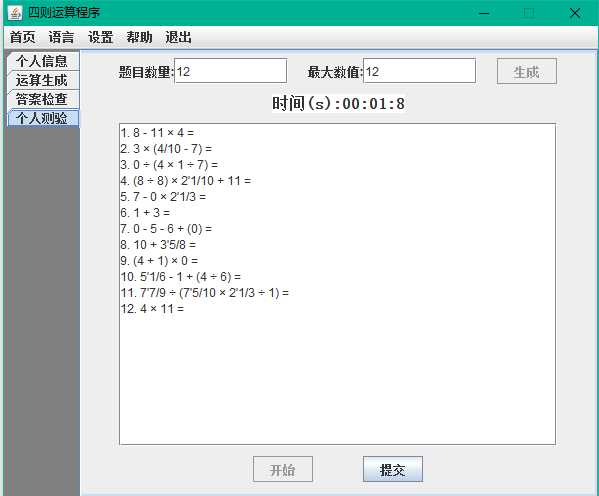Click question 8 line '10 + 3'5/8 ='
The image size is (599, 496).
pyautogui.click(x=158, y=245)
